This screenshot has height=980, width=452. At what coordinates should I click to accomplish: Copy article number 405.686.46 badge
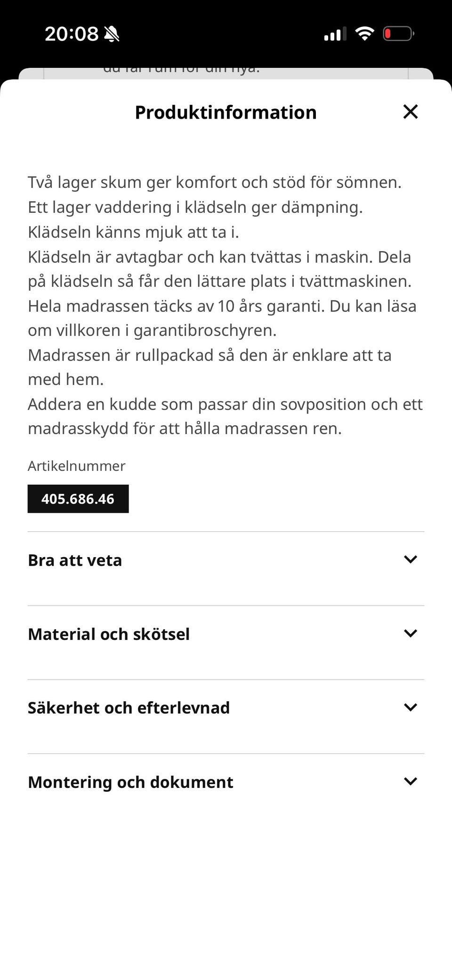(x=78, y=499)
